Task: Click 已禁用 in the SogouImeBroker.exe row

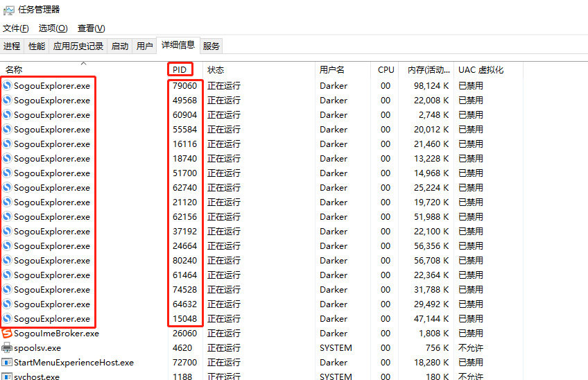Action: [x=471, y=333]
